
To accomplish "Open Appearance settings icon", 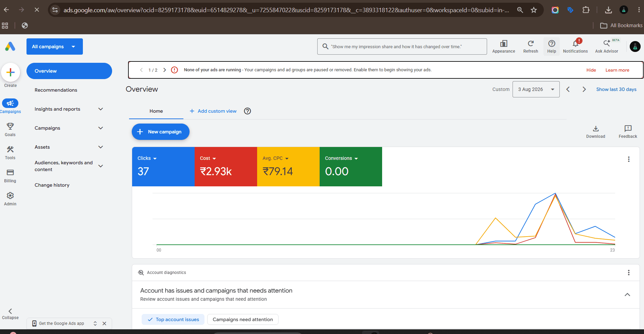I will pyautogui.click(x=504, y=47).
